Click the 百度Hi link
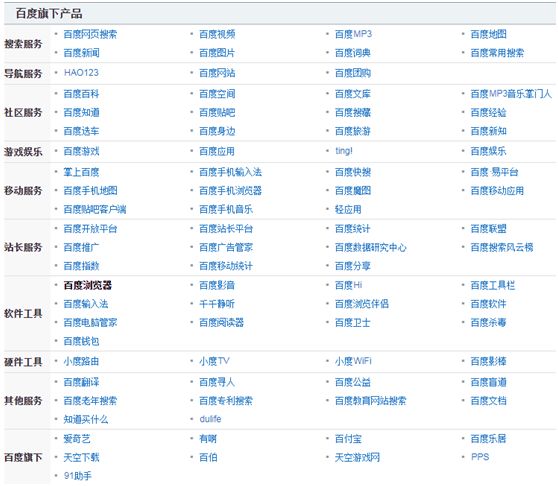 pyautogui.click(x=348, y=285)
